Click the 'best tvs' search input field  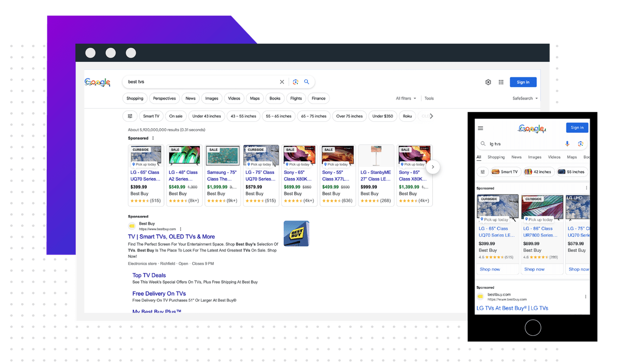point(201,82)
